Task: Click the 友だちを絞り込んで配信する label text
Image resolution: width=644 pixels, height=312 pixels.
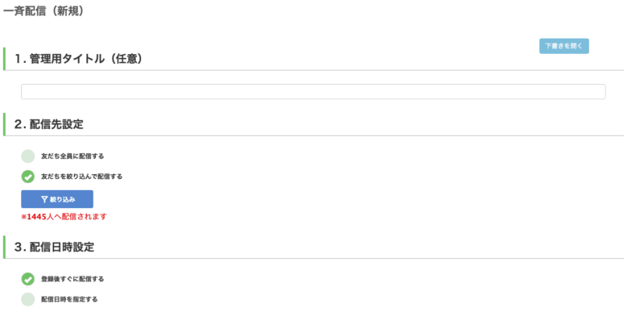Action: coord(82,177)
